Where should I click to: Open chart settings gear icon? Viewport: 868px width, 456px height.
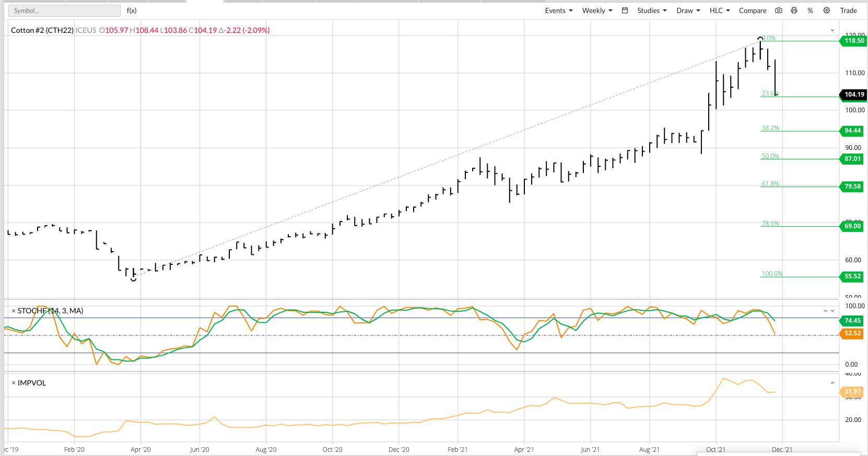click(827, 10)
